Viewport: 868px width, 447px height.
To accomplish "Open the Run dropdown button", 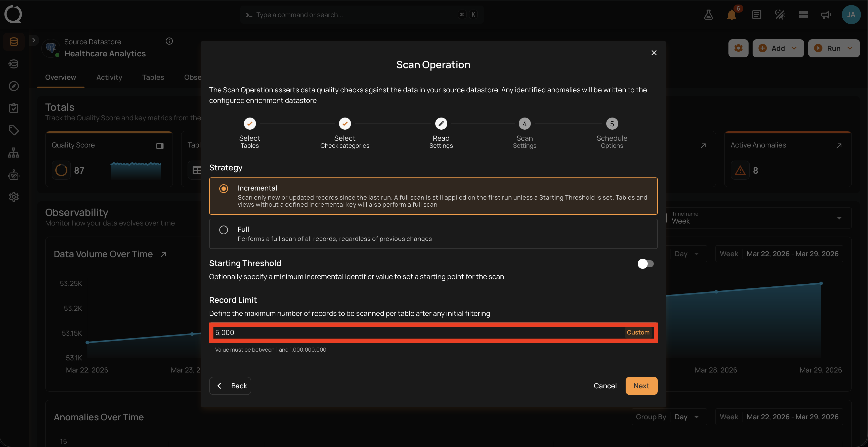I will (834, 48).
